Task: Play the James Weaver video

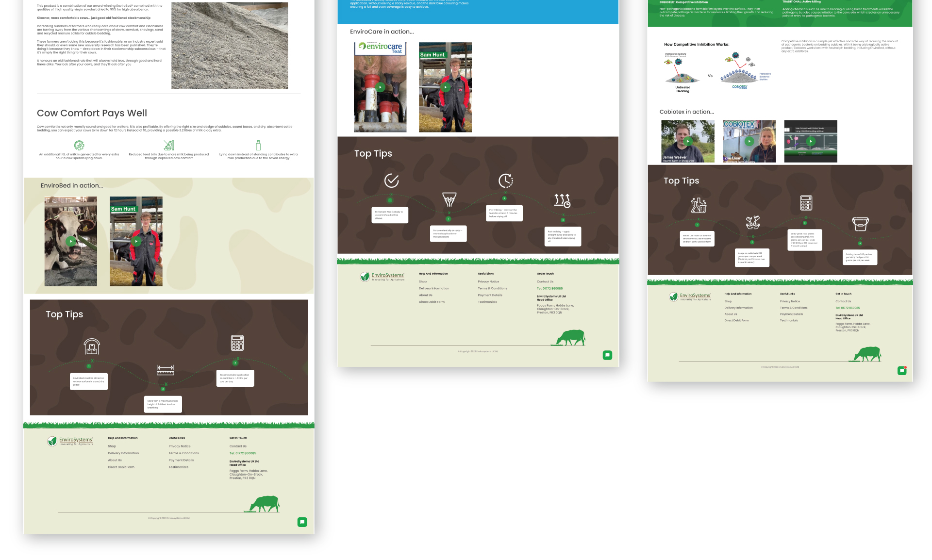Action: (688, 141)
